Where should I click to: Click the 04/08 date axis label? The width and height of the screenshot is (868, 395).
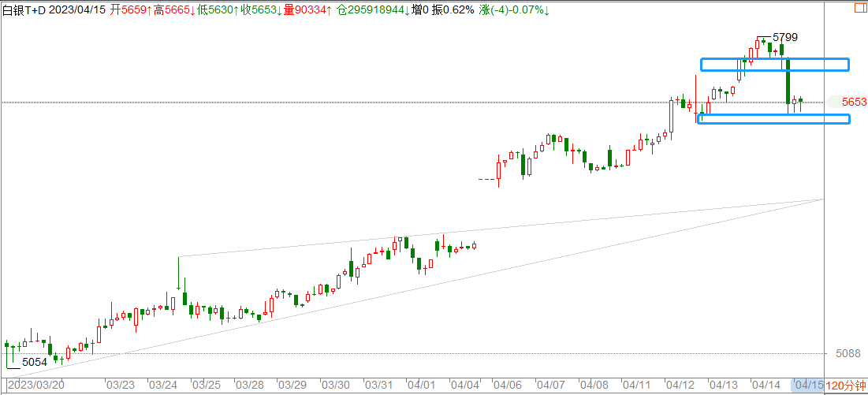tap(594, 385)
